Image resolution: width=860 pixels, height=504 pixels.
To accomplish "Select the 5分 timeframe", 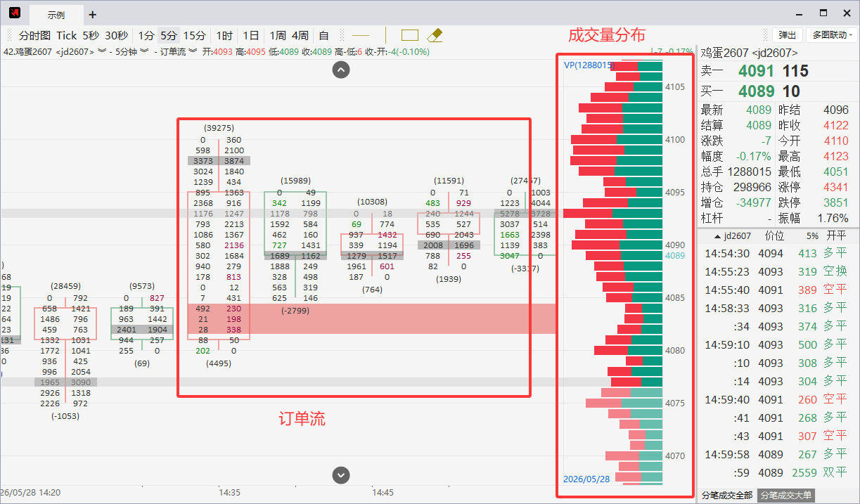I will point(169,35).
